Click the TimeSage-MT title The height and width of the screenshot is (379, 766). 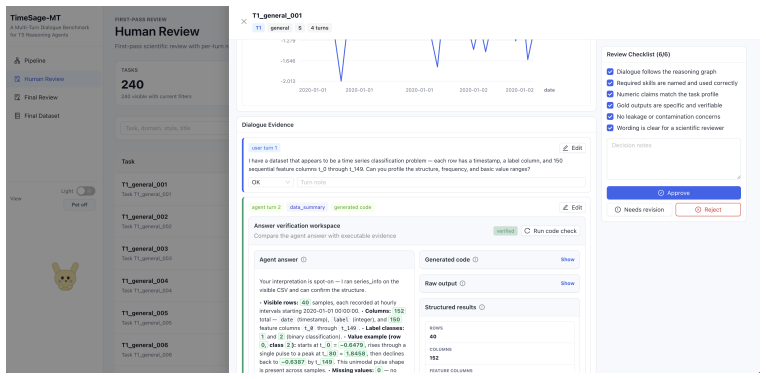pos(36,17)
